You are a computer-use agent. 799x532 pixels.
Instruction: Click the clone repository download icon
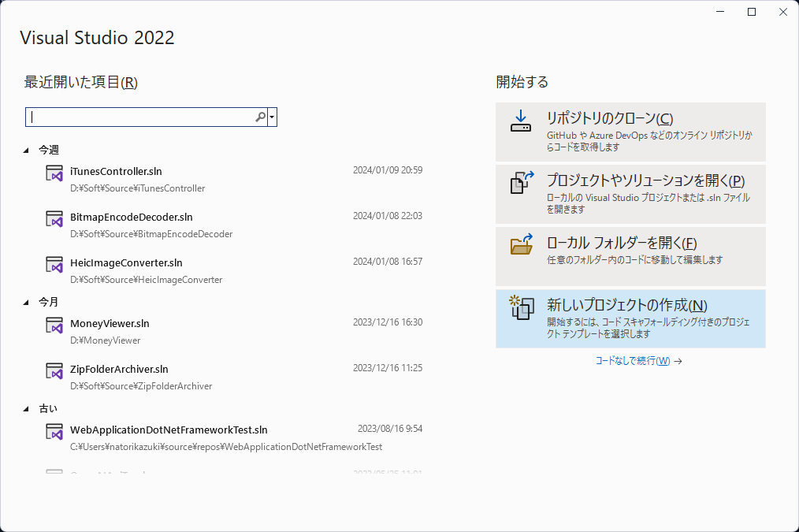coord(521,121)
